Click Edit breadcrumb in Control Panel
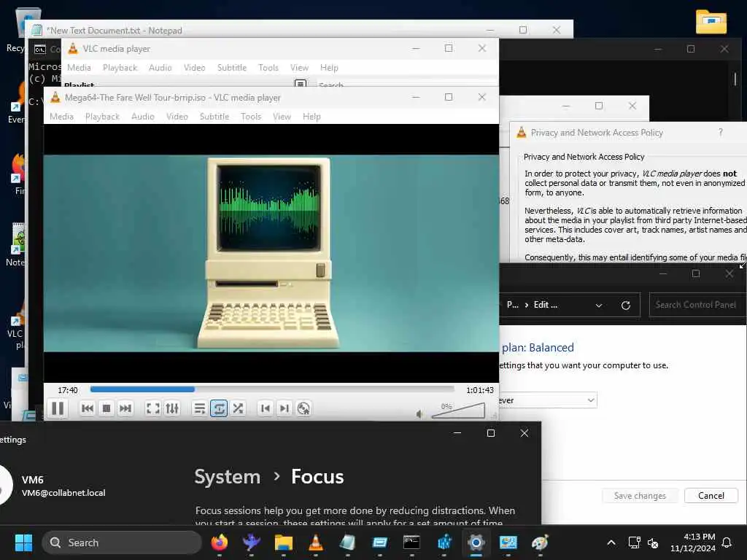 click(x=545, y=305)
